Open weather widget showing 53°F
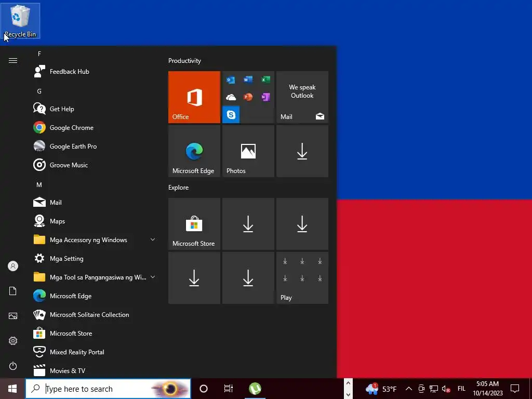532x399 pixels. [x=381, y=389]
